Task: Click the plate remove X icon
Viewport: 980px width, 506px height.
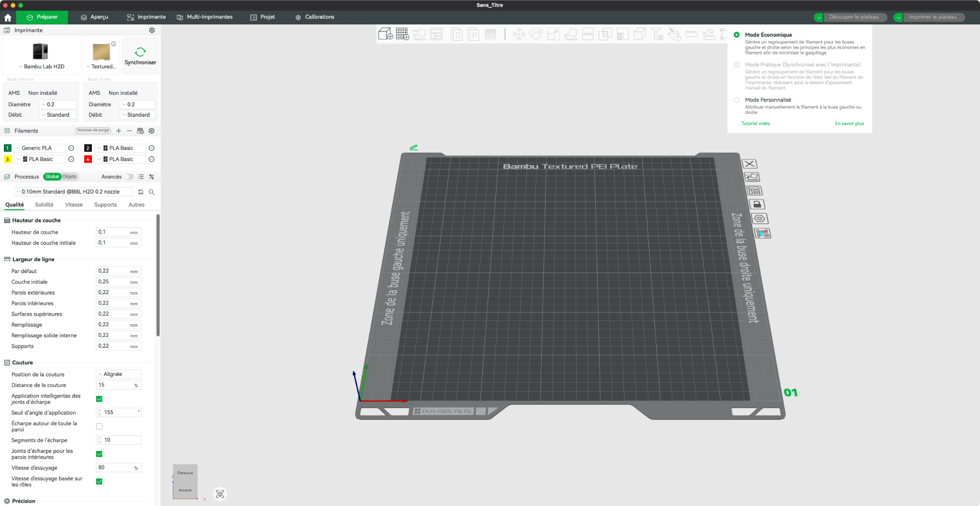Action: tap(749, 164)
